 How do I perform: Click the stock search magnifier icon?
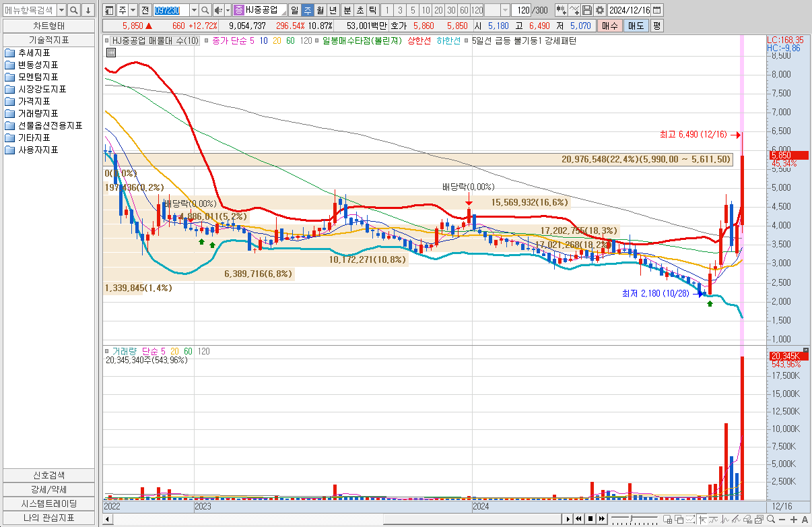tap(206, 10)
